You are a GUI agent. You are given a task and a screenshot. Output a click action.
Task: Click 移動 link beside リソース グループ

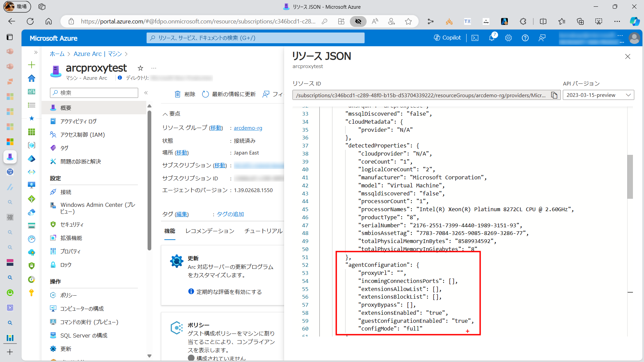coord(216,128)
